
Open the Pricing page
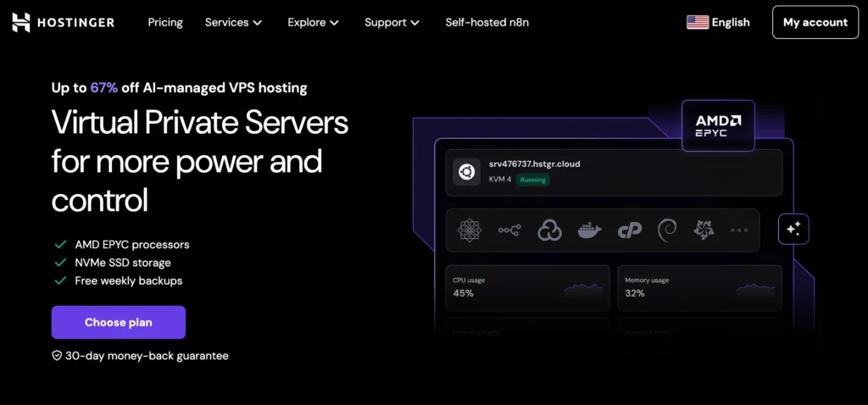165,23
